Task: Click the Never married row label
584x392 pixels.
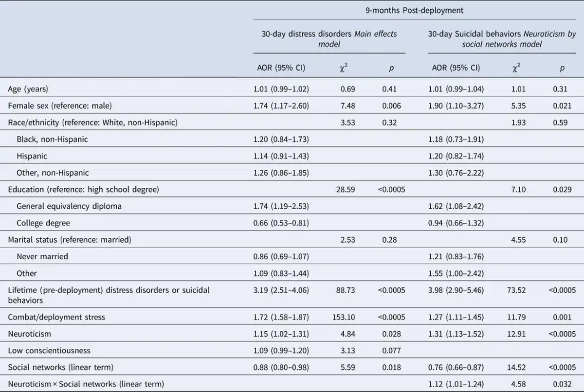Action: click(42, 256)
